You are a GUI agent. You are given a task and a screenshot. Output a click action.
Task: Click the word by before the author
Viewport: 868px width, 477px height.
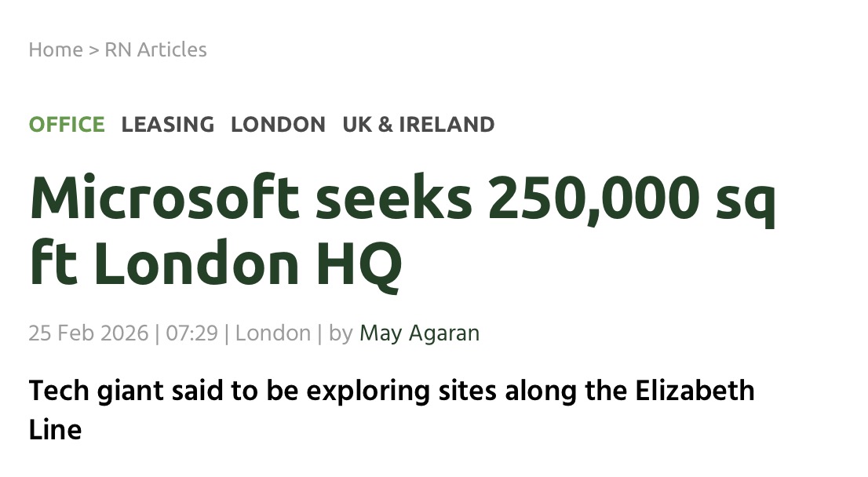pyautogui.click(x=341, y=333)
